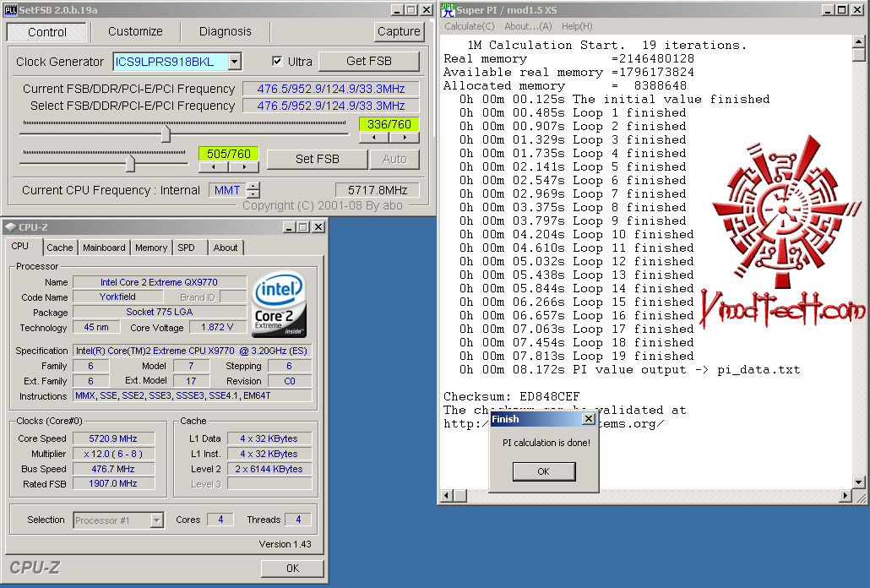The width and height of the screenshot is (870, 588).
Task: Click the Yorkfield code name value
Action: pyautogui.click(x=117, y=297)
